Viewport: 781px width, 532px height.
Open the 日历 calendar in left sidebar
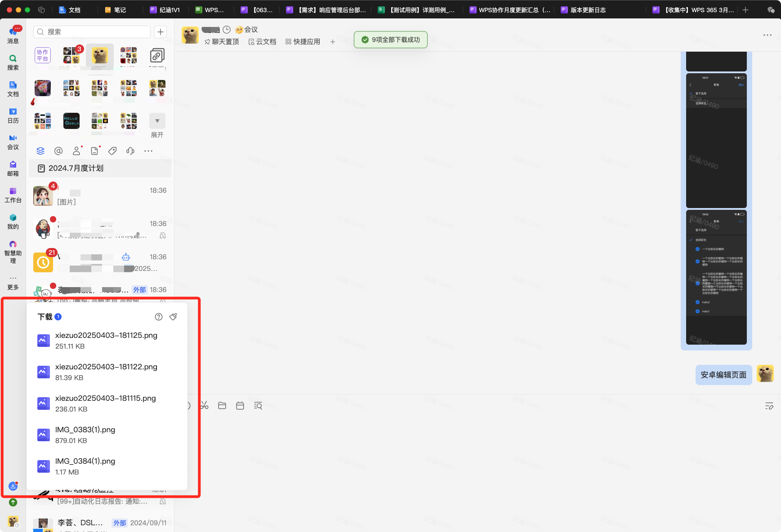(13, 115)
